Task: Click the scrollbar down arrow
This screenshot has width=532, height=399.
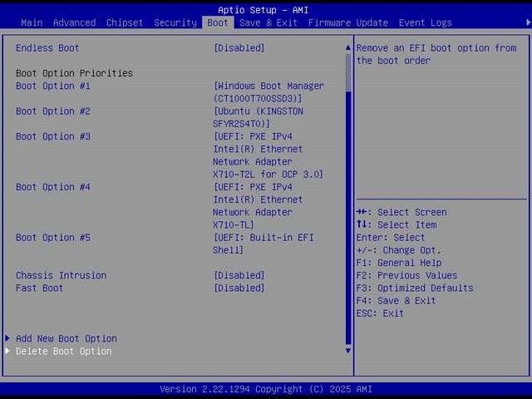Action: click(x=348, y=351)
